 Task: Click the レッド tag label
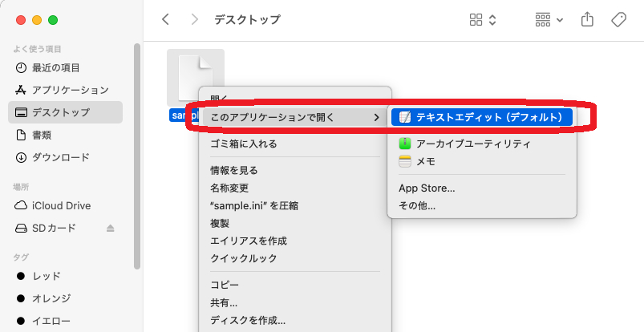(47, 276)
